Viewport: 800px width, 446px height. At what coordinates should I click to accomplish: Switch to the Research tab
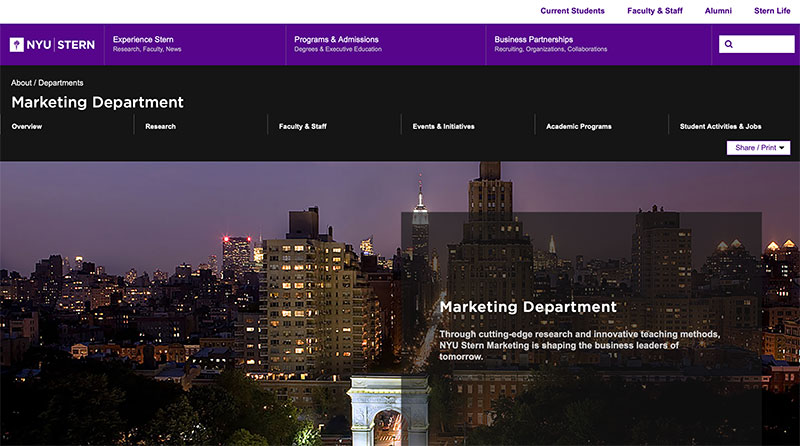point(160,126)
